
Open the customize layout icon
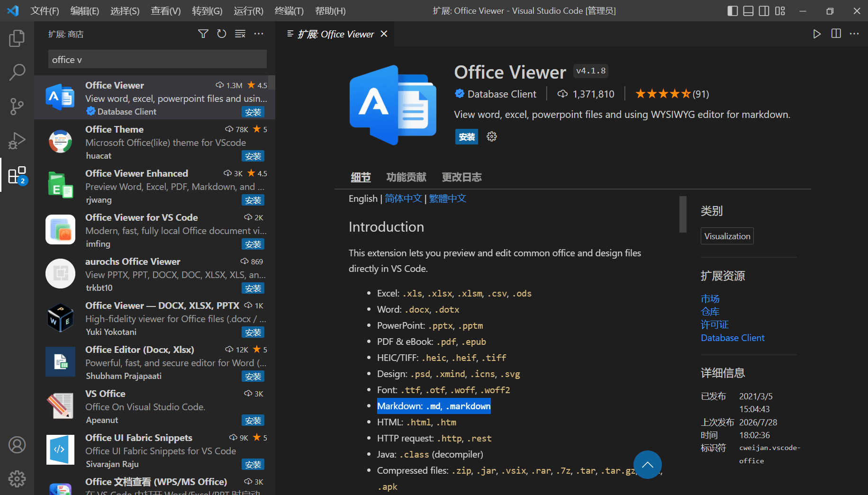coord(780,10)
